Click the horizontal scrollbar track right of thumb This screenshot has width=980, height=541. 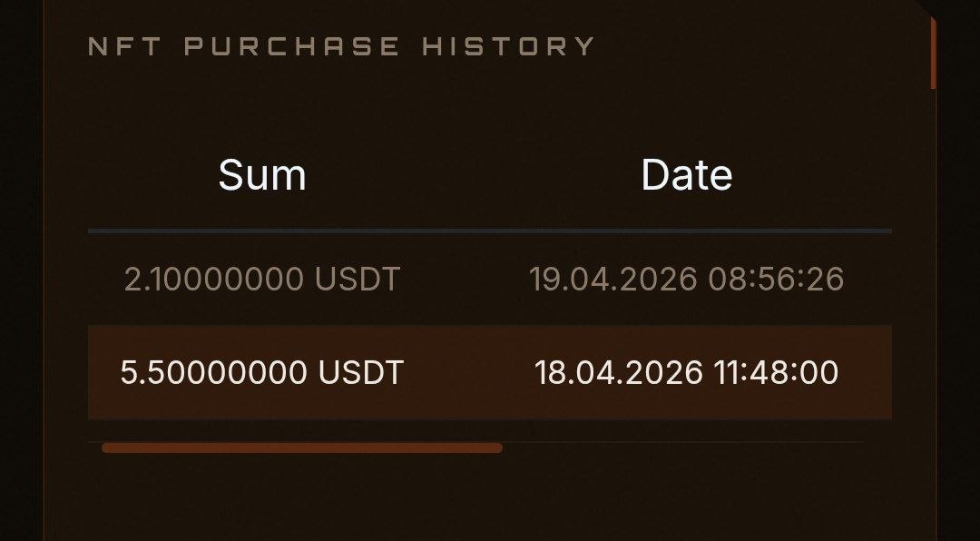tap(681, 444)
